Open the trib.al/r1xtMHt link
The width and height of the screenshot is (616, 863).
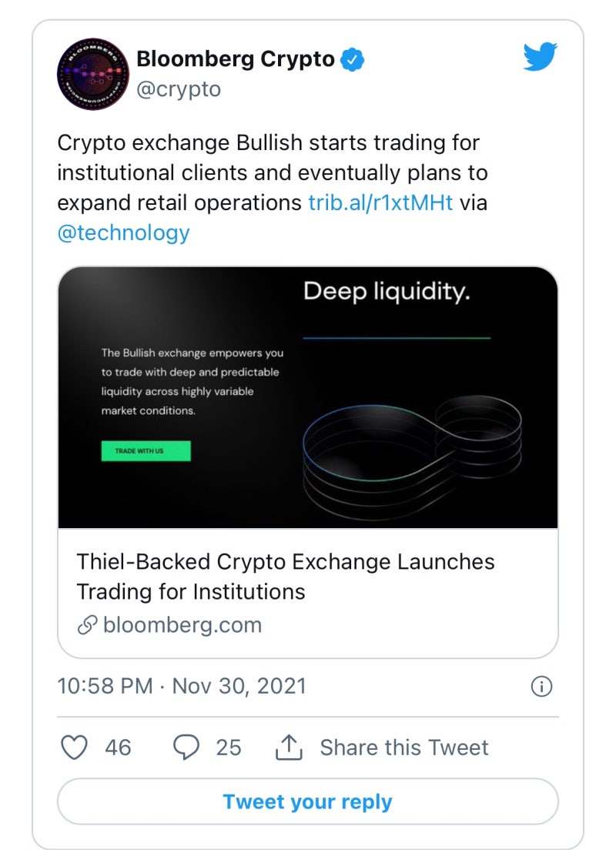pyautogui.click(x=380, y=202)
